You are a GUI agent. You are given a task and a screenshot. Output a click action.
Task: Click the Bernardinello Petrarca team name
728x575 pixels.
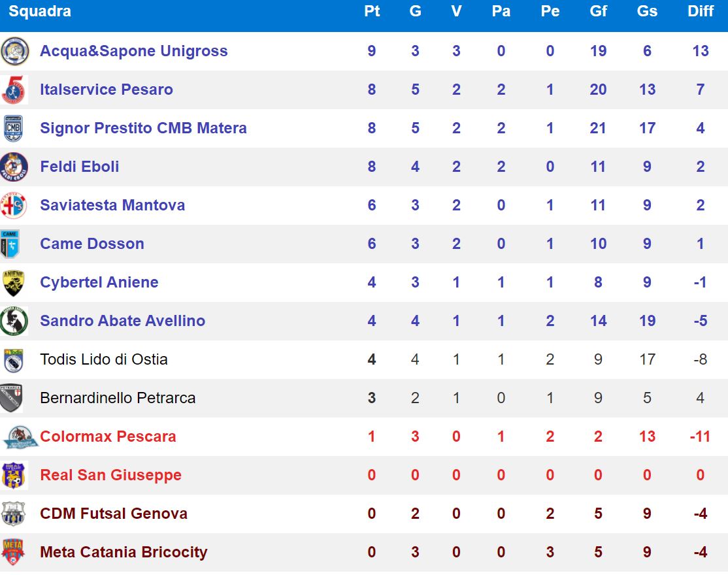(x=118, y=398)
